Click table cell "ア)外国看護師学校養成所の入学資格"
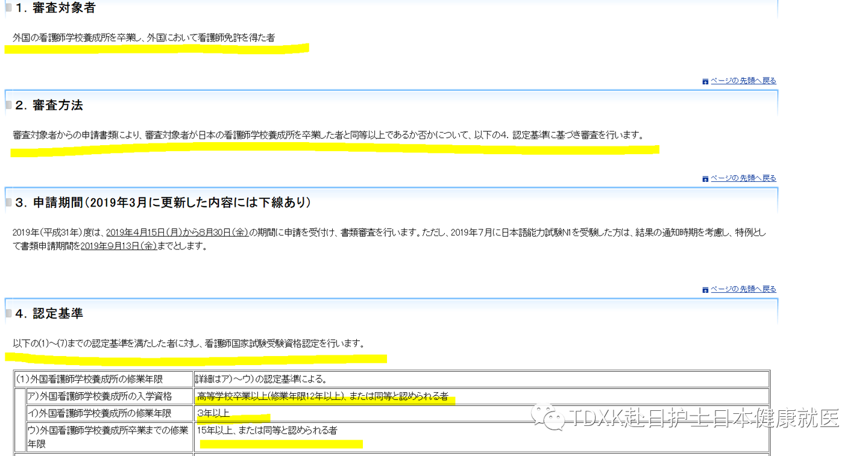Image resolution: width=868 pixels, height=456 pixels. (110, 396)
